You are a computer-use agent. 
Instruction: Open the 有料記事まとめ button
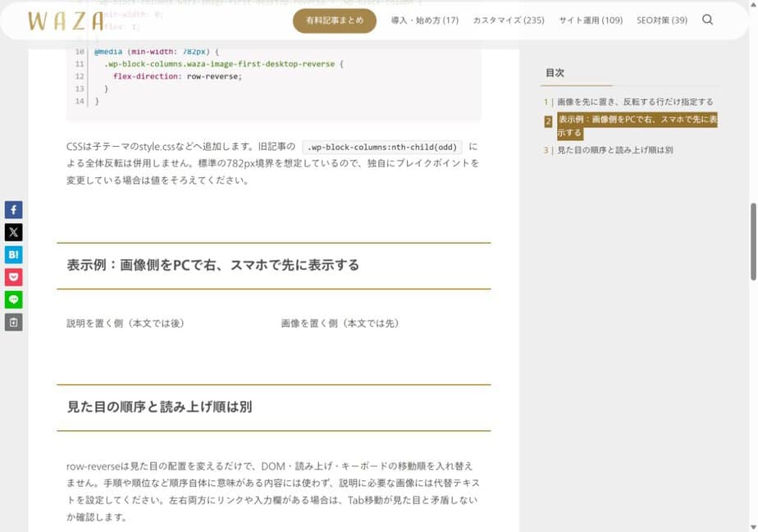[335, 20]
